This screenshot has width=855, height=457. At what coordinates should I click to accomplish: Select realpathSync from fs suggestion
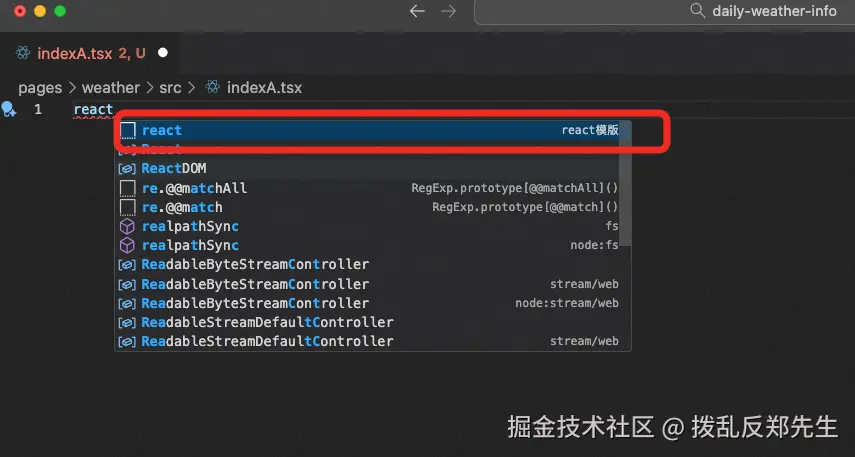373,226
